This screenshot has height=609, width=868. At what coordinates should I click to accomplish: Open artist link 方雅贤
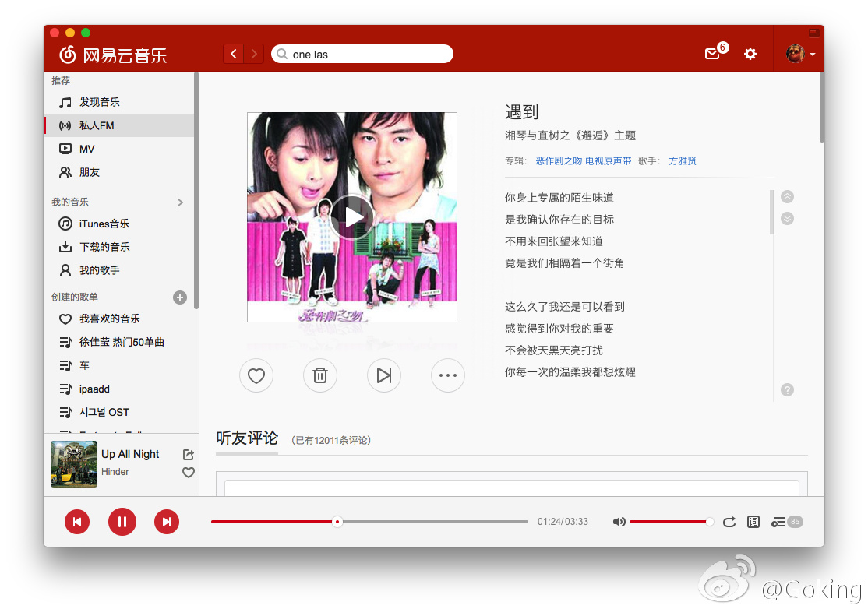(683, 161)
